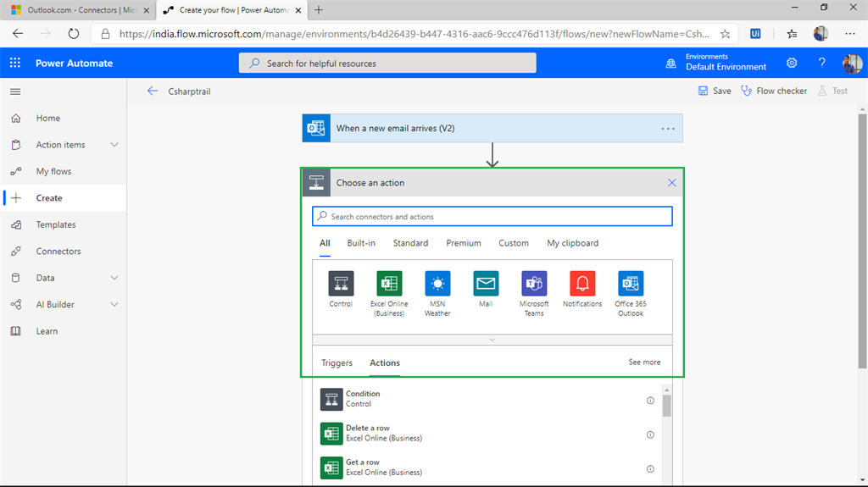This screenshot has width=868, height=487.
Task: Click the See more link
Action: point(644,362)
